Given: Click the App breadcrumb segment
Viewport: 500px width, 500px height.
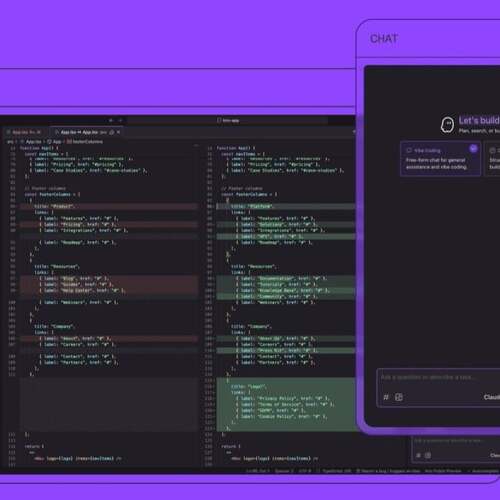Looking at the screenshot, I should coord(54,142).
